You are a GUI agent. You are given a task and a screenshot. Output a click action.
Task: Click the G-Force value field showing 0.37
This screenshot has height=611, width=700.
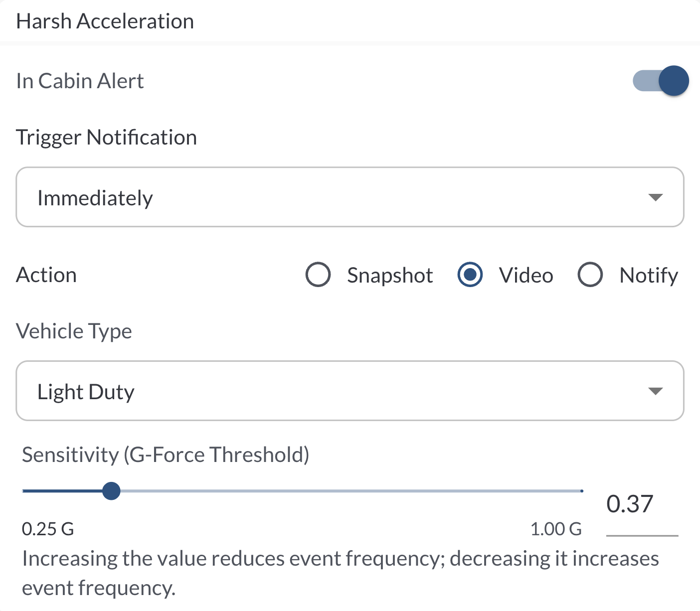[642, 504]
